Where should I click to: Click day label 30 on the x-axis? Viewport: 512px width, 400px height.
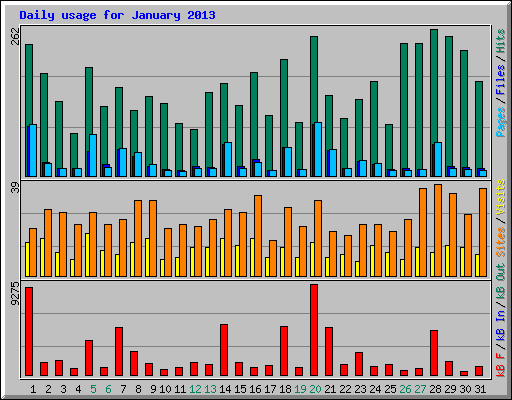465,389
